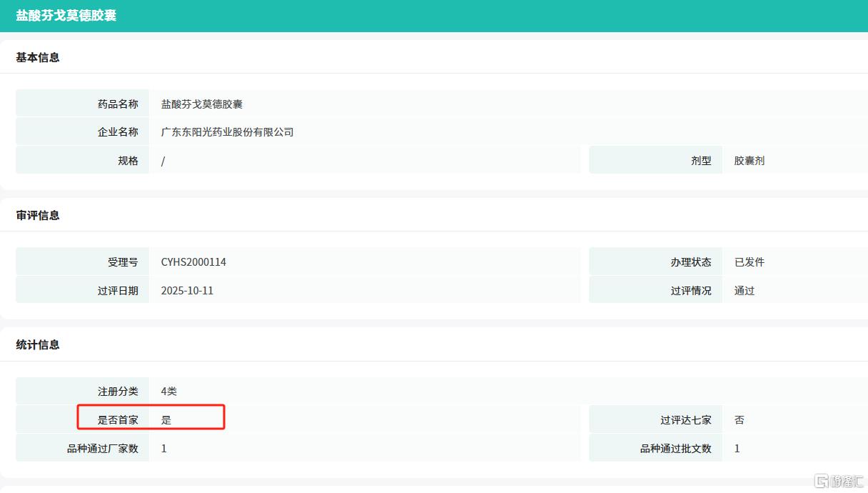868x493 pixels.
Task: Click the 通过 review result value
Action: (744, 291)
